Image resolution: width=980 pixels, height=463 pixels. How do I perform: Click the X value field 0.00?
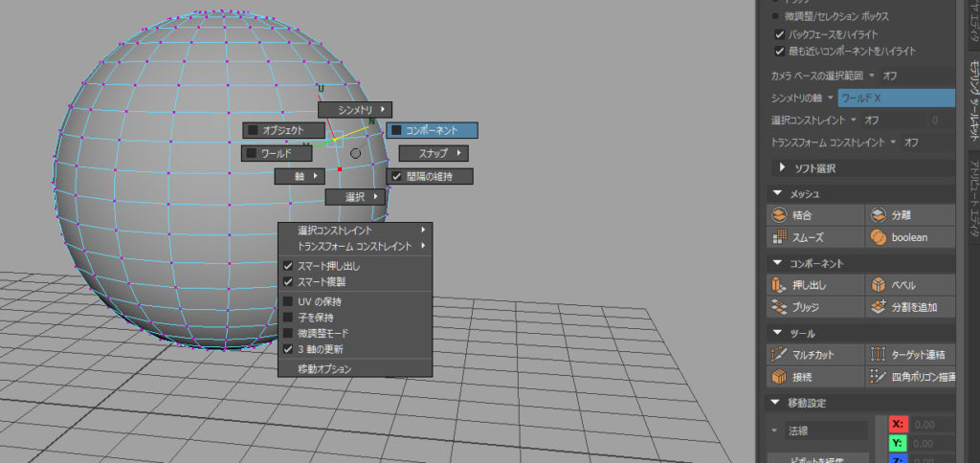[932, 425]
